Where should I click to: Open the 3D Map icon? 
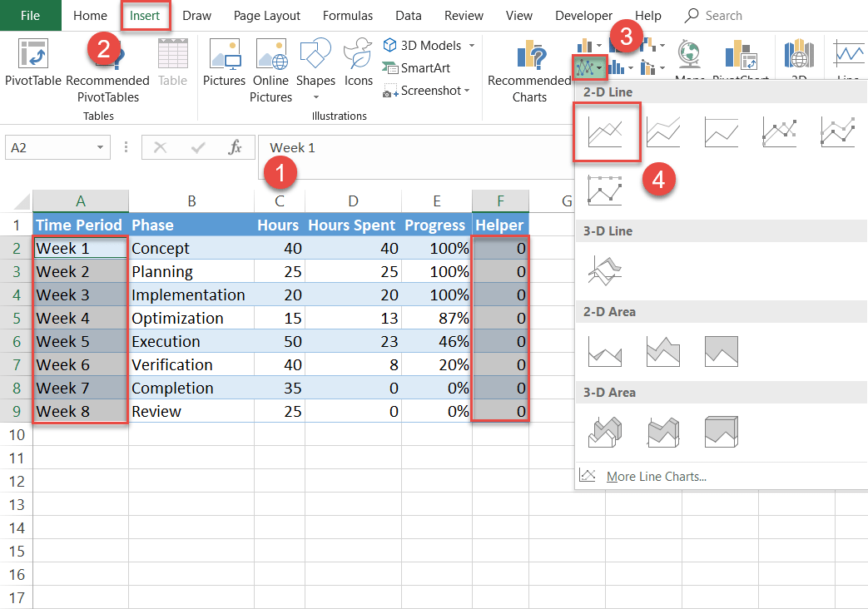coord(799,56)
